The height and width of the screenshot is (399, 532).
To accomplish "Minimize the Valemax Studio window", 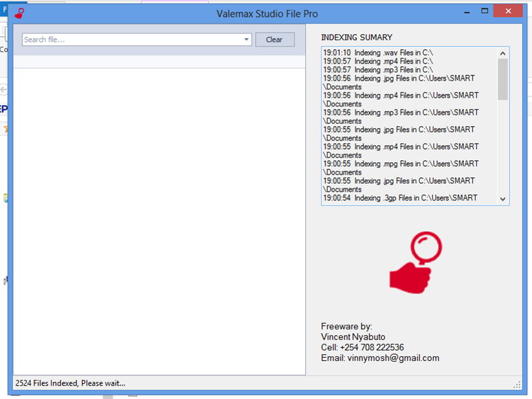I will click(467, 12).
